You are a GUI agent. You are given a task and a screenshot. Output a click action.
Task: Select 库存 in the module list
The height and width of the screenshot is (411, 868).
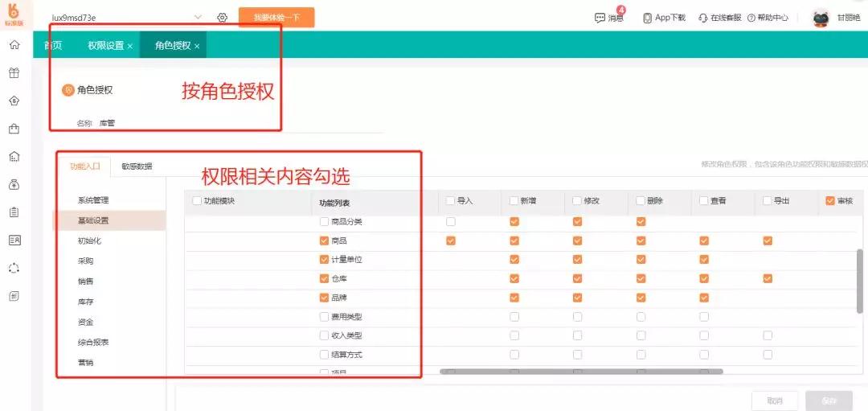point(88,302)
